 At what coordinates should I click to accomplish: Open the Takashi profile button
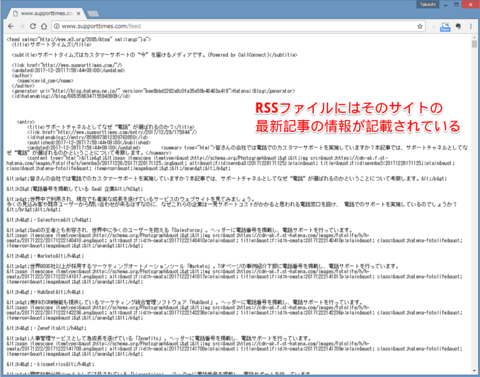tap(428, 4)
